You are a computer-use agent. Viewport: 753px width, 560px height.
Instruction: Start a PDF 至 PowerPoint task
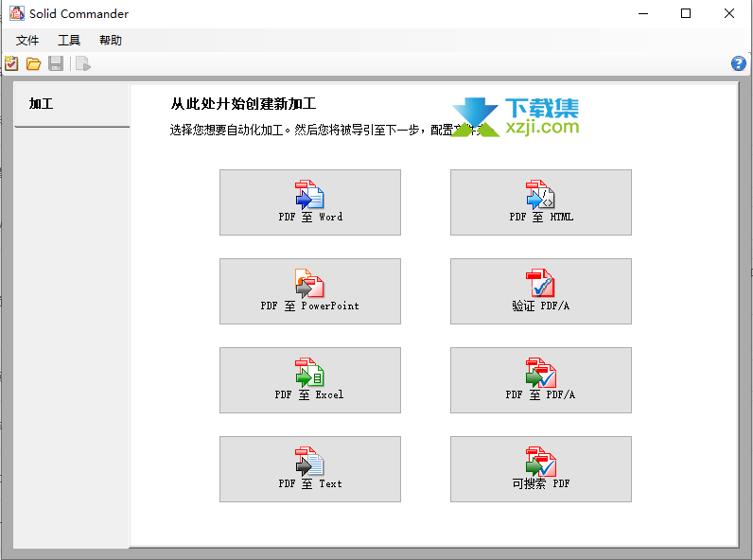[310, 291]
